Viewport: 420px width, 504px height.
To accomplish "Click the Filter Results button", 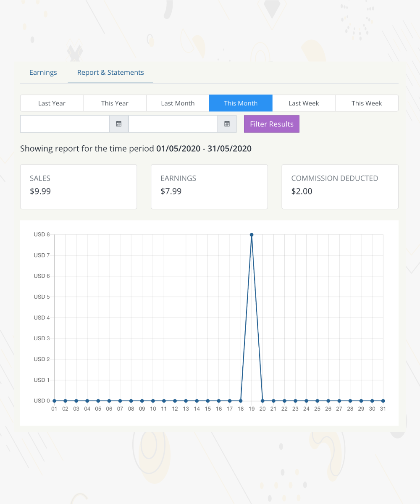I will coord(272,124).
